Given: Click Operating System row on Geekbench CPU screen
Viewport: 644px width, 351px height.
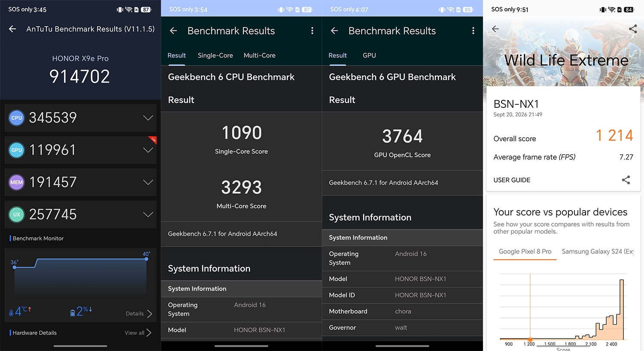Looking at the screenshot, I should [242, 309].
